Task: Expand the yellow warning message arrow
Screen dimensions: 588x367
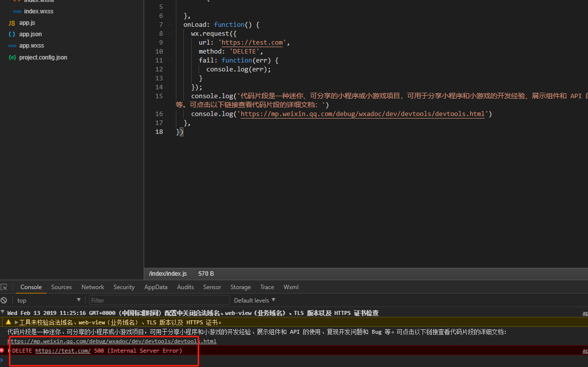Action: 16,322
